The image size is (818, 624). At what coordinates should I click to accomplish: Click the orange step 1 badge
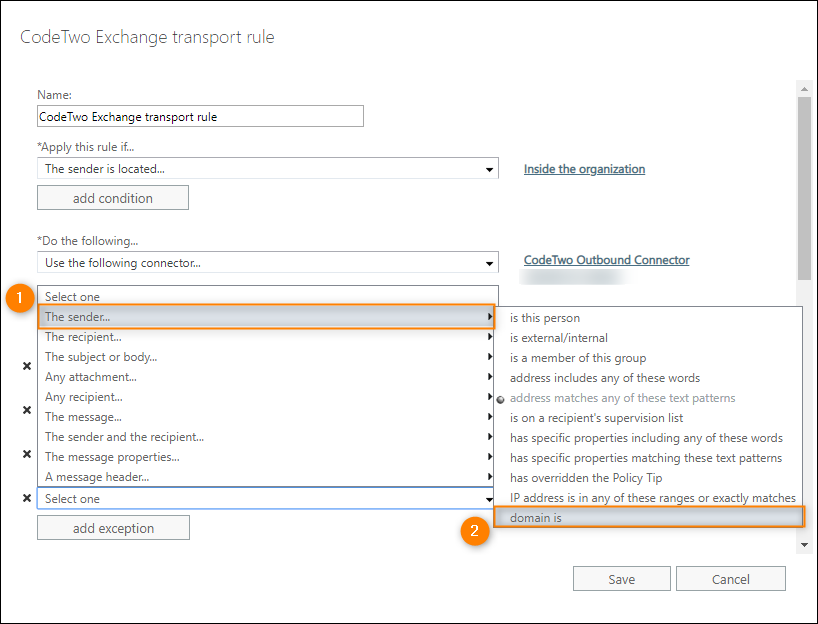[20, 297]
